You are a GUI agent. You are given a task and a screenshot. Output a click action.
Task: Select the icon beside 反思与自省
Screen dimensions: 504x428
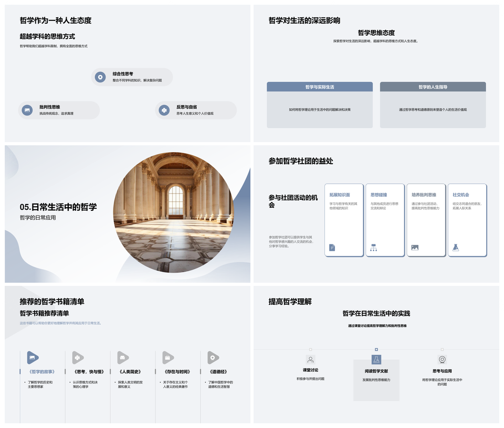tap(164, 110)
